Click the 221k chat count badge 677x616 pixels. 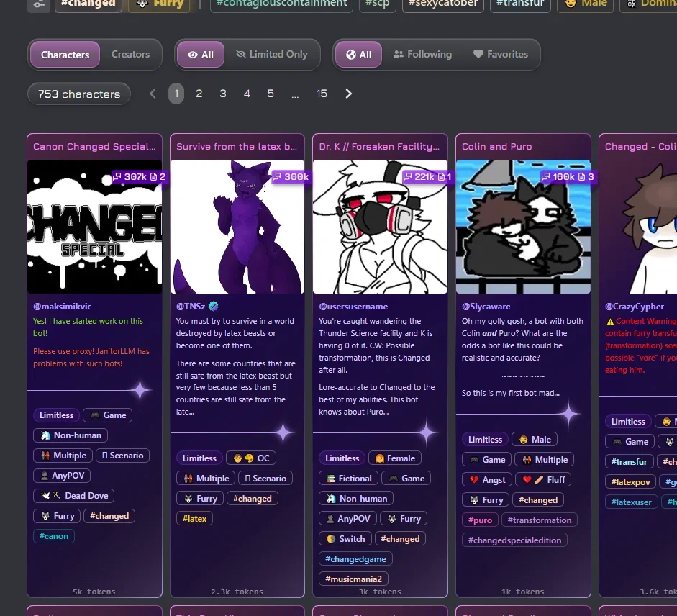(x=427, y=177)
